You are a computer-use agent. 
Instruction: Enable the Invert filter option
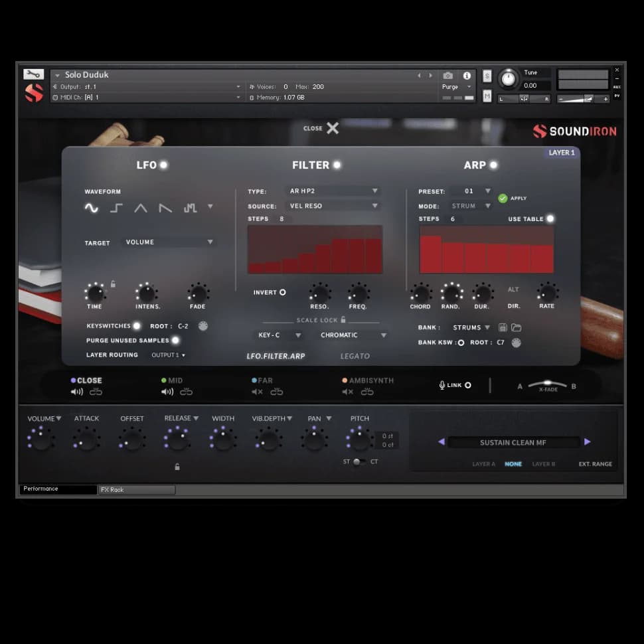(282, 292)
